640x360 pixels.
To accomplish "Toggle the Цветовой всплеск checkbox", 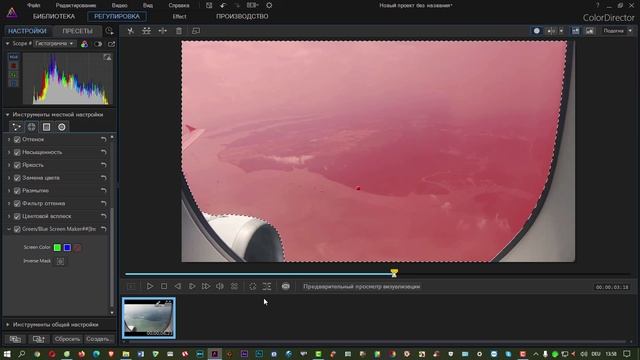I will [x=17, y=216].
